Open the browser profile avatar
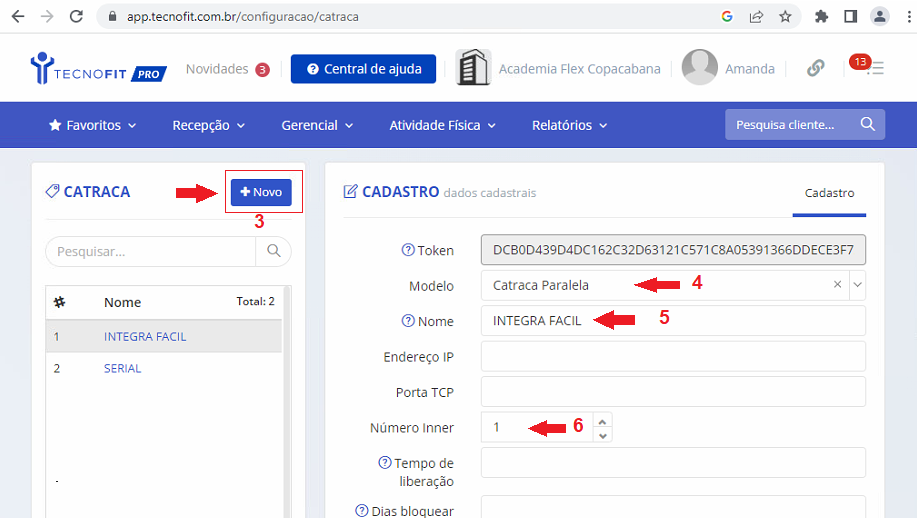 pyautogui.click(x=880, y=16)
